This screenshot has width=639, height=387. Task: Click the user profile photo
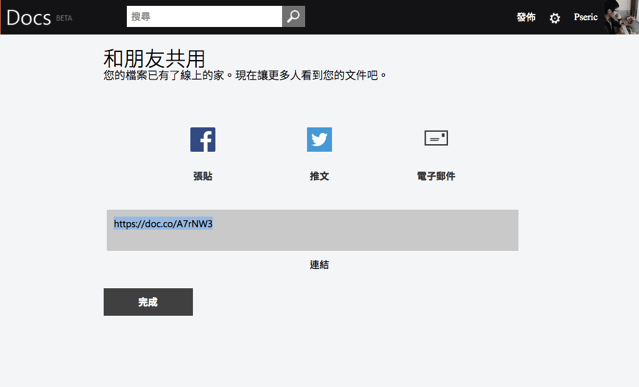[621, 17]
